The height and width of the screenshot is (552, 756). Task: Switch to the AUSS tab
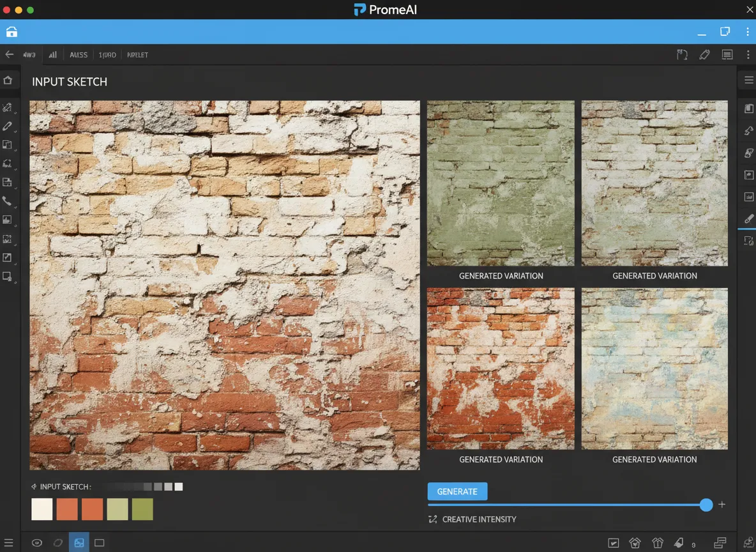(79, 55)
